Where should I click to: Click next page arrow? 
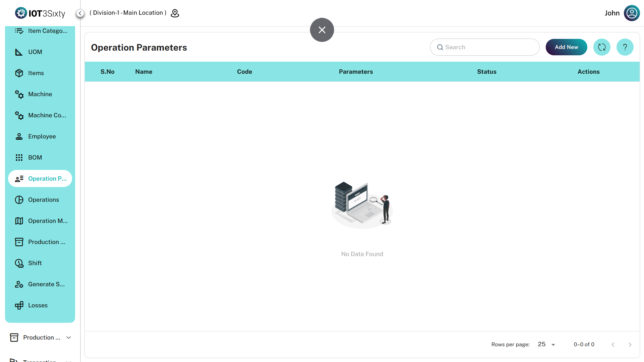[x=630, y=345]
